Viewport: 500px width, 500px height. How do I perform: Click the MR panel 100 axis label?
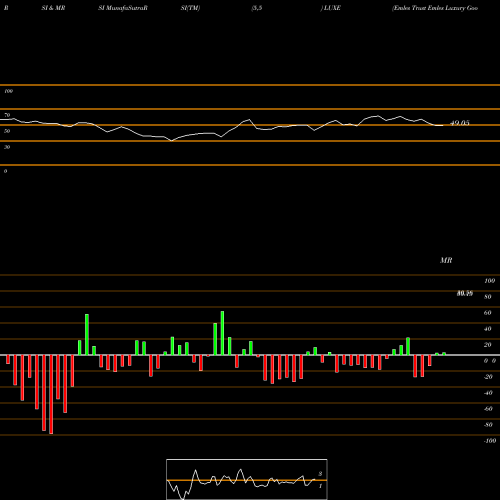(x=489, y=281)
